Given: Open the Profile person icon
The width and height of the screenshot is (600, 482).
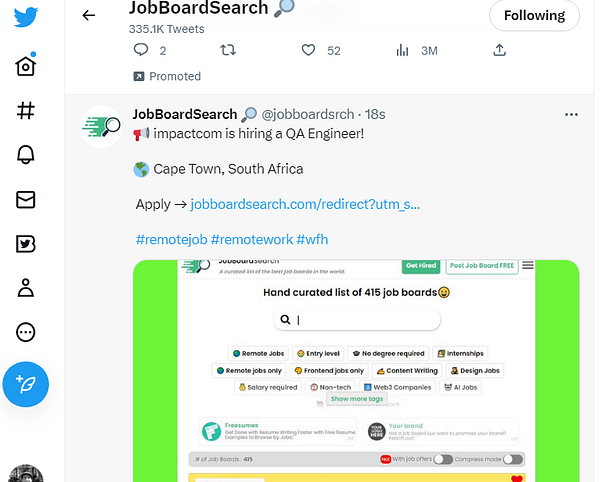Looking at the screenshot, I should (x=26, y=288).
